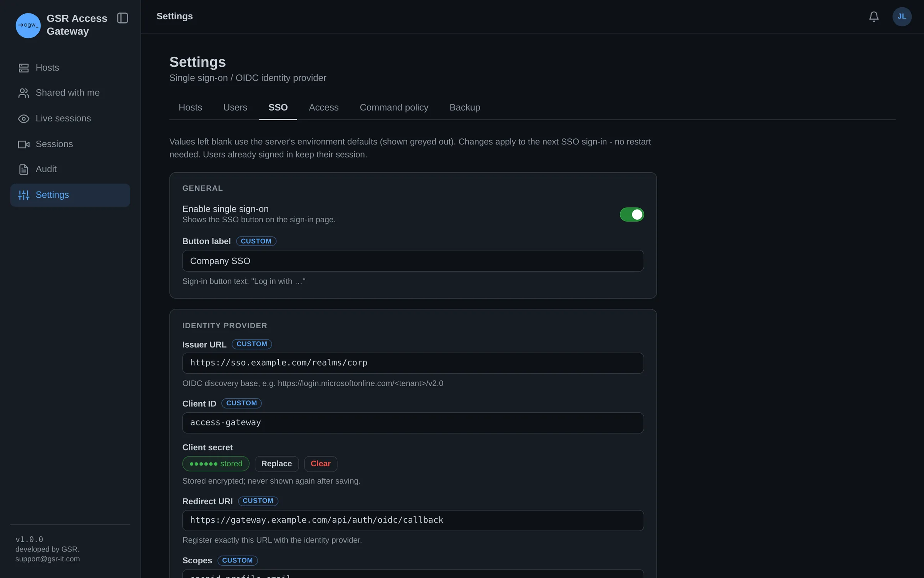Click the CUSTOM badge beside Button label
This screenshot has height=578, width=924.
pyautogui.click(x=256, y=241)
